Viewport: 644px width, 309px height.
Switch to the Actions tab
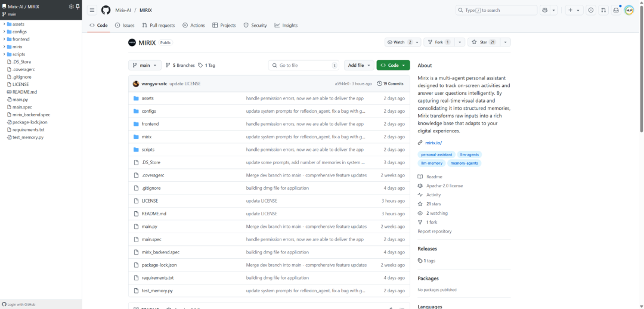tap(194, 25)
